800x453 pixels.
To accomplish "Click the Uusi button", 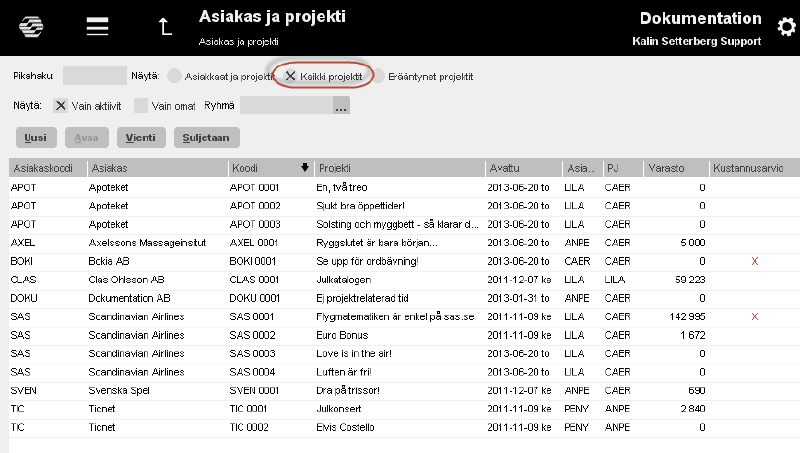I will click(36, 138).
